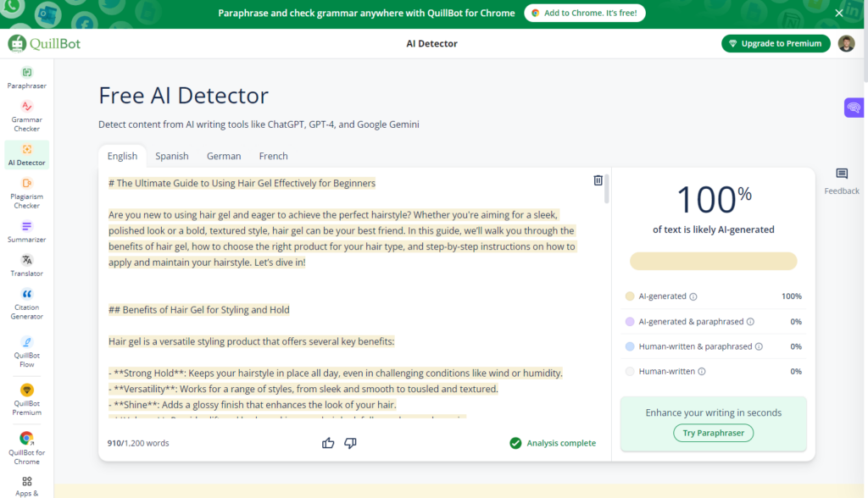Click into the text at 'Benefits of Hair Gel' heading
The width and height of the screenshot is (868, 498).
click(198, 310)
